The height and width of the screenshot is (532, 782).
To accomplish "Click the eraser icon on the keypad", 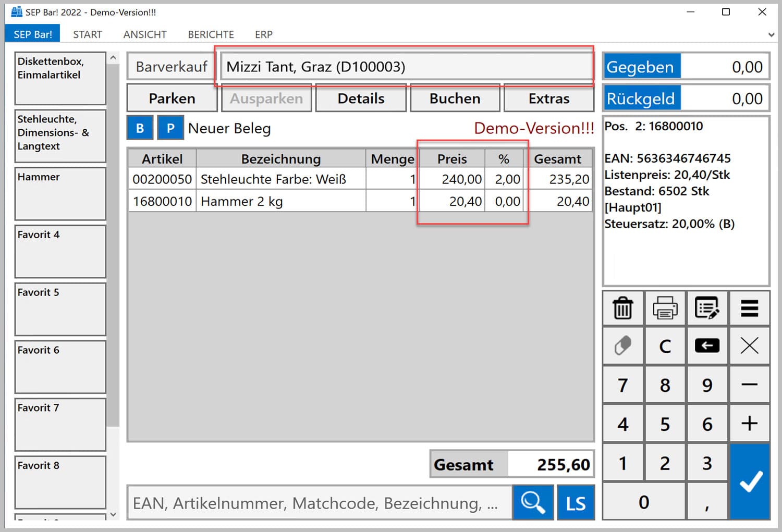I will (x=623, y=345).
